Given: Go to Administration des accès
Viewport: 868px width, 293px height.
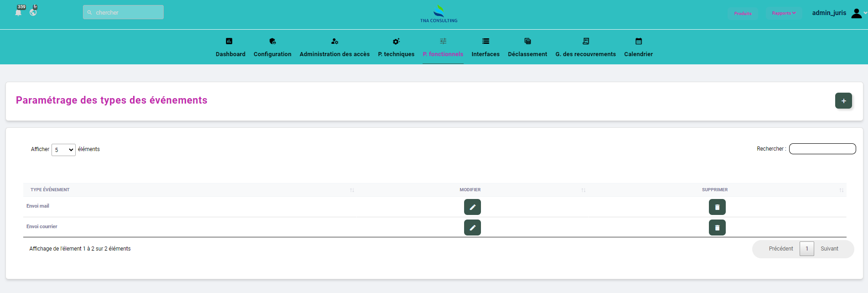Looking at the screenshot, I should click(335, 47).
